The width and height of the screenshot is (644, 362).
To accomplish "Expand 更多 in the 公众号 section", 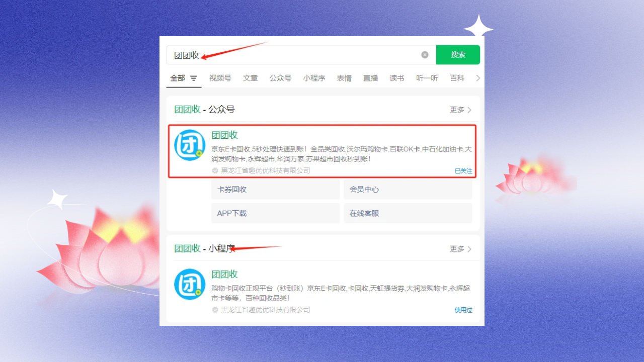I will 460,110.
